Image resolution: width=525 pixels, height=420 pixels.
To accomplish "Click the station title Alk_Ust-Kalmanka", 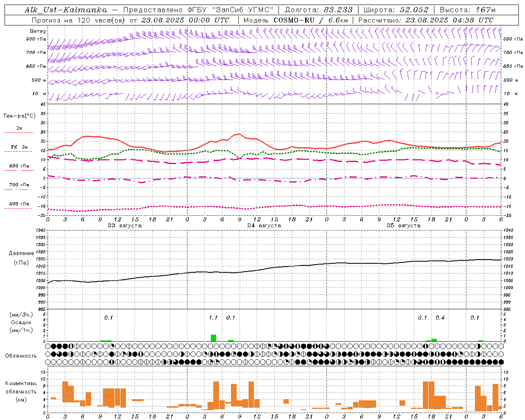I will (x=66, y=10).
